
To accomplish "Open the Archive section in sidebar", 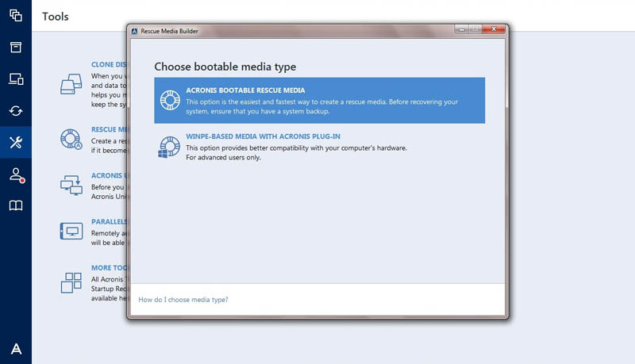I will point(16,48).
